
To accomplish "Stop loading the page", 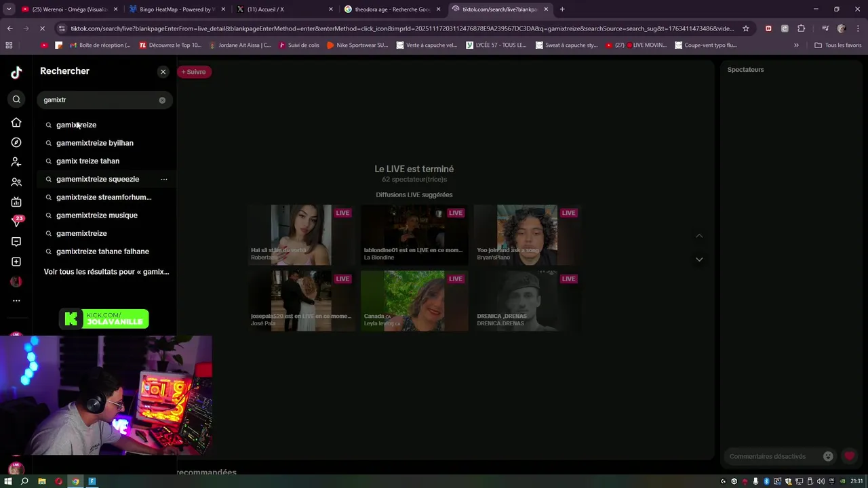I will click(x=42, y=28).
